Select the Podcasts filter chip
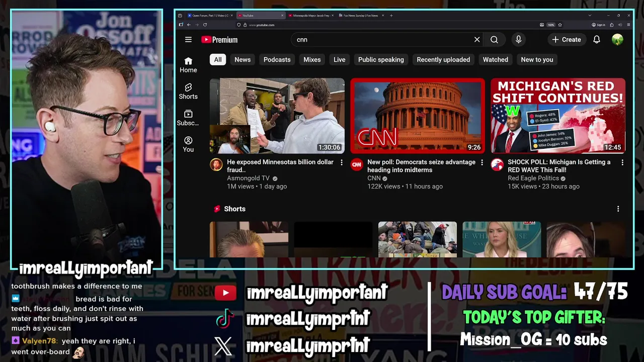The image size is (644, 362). [x=277, y=59]
